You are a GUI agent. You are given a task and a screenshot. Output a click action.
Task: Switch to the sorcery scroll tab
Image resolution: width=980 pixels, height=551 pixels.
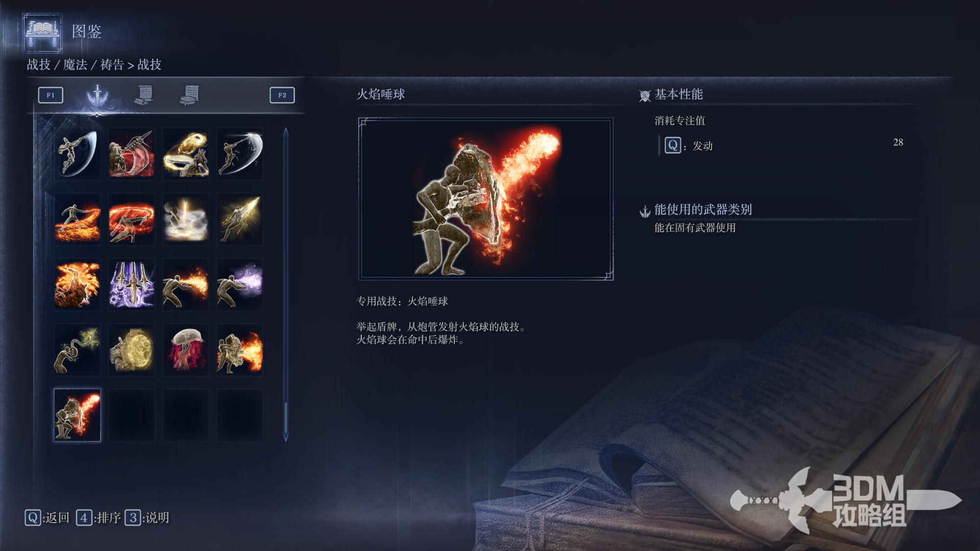(144, 95)
